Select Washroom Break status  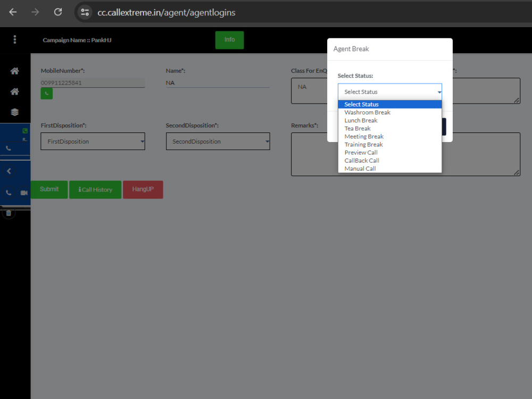[390, 112]
